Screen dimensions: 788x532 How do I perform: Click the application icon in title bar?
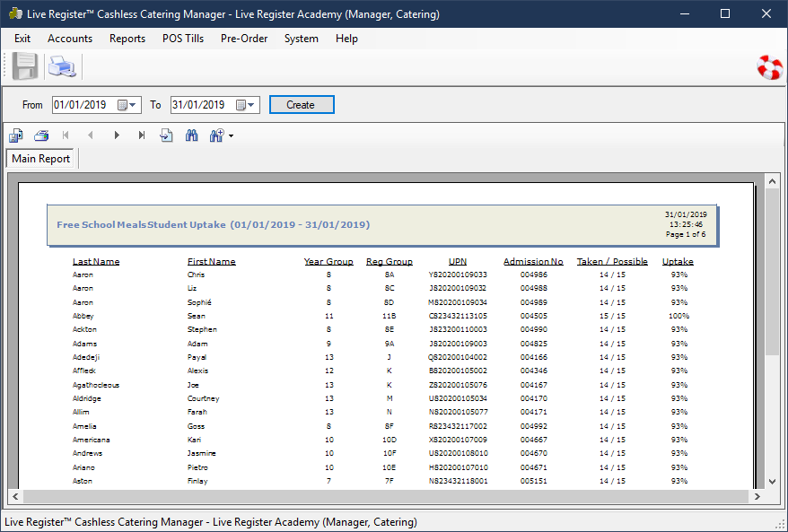(x=15, y=13)
